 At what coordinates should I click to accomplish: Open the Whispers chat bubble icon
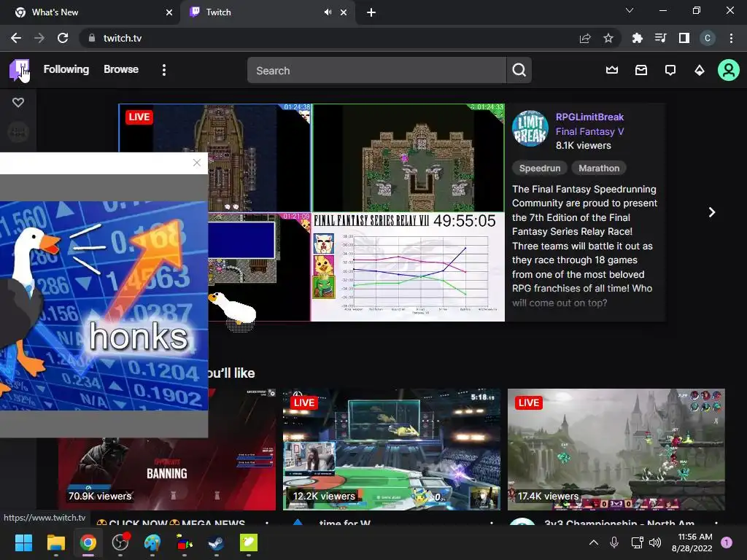(670, 71)
